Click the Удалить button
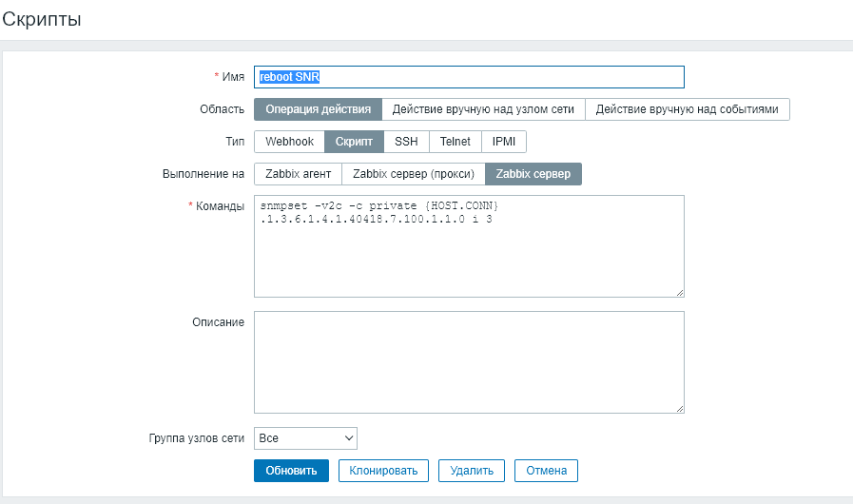The width and height of the screenshot is (853, 504). coord(472,471)
